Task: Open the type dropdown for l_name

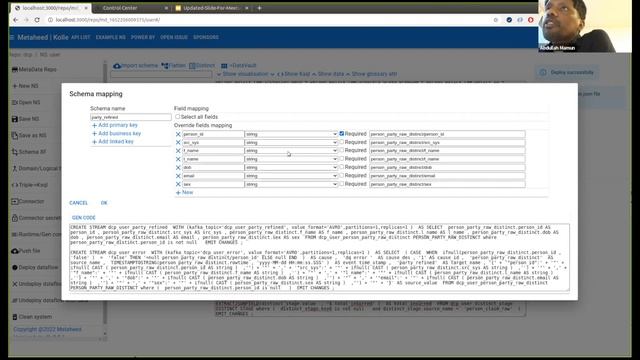Action: point(291,159)
